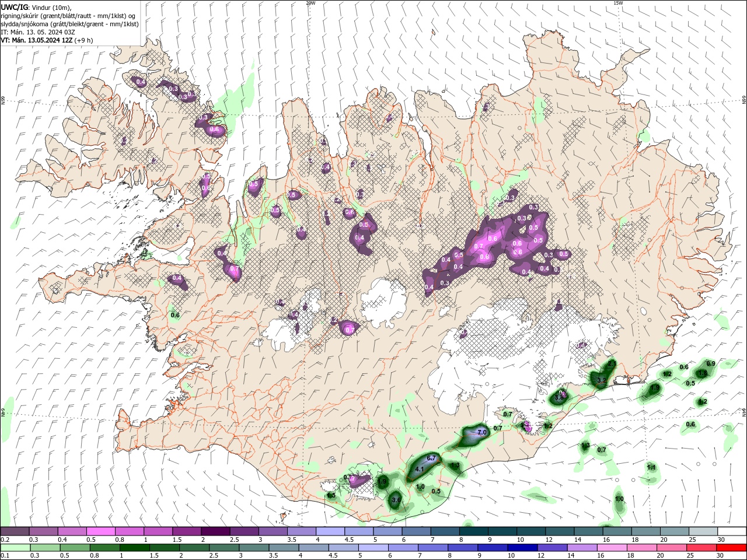
Task: Click the '0.2' label in the snow legend
Action: click(5, 540)
